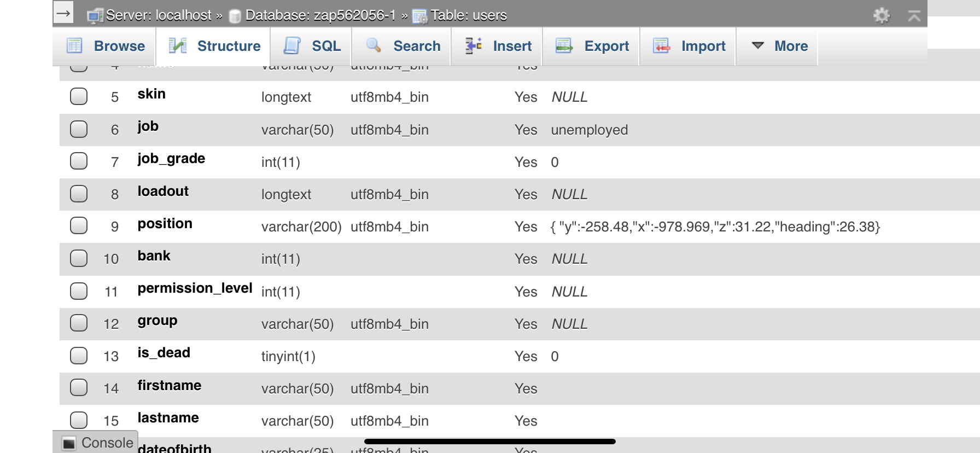Click the "longtext" type in skin row
This screenshot has height=453, width=980.
click(x=286, y=97)
